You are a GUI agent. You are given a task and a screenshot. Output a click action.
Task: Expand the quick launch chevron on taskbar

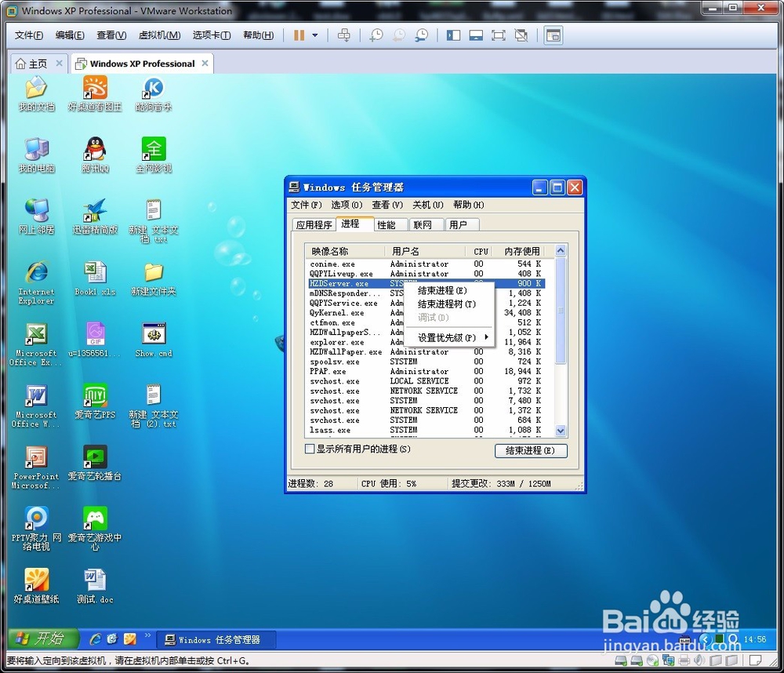click(x=147, y=635)
